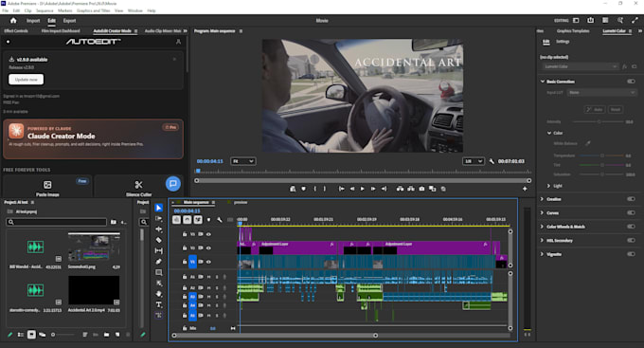
Task: Add a marker in the timeline header
Action: tap(208, 220)
